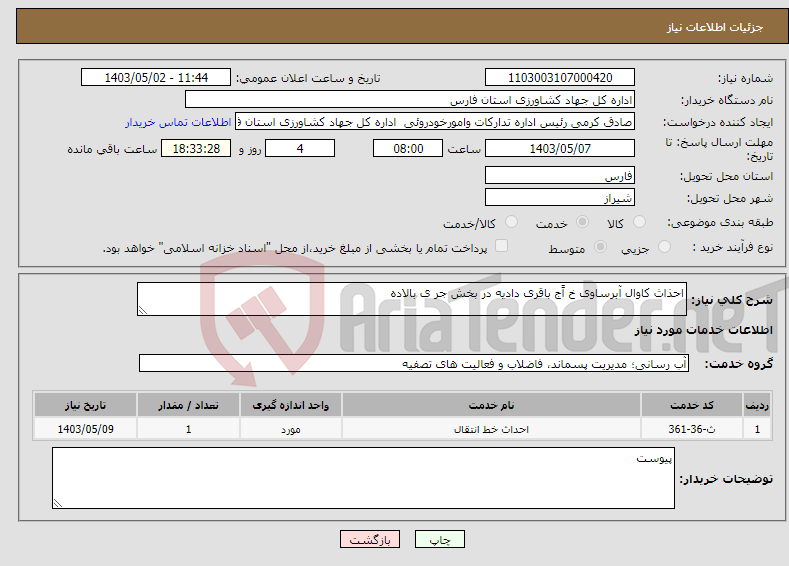789x566 pixels.
Task: Click the ردیف column header
Action: 757,405
